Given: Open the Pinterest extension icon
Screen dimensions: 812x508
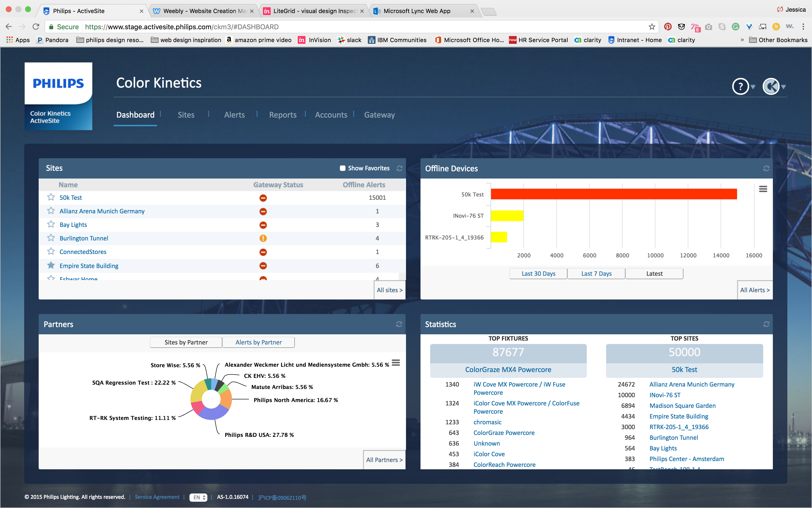Looking at the screenshot, I should [x=668, y=27].
